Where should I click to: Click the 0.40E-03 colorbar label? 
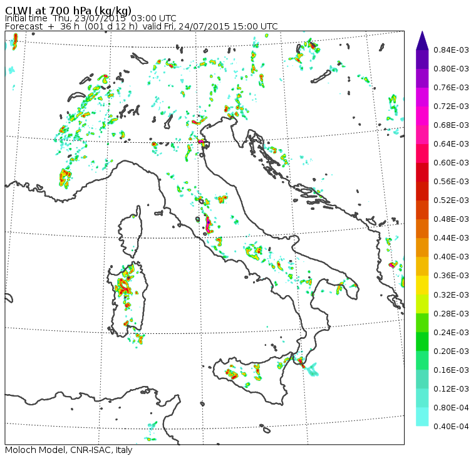451,257
